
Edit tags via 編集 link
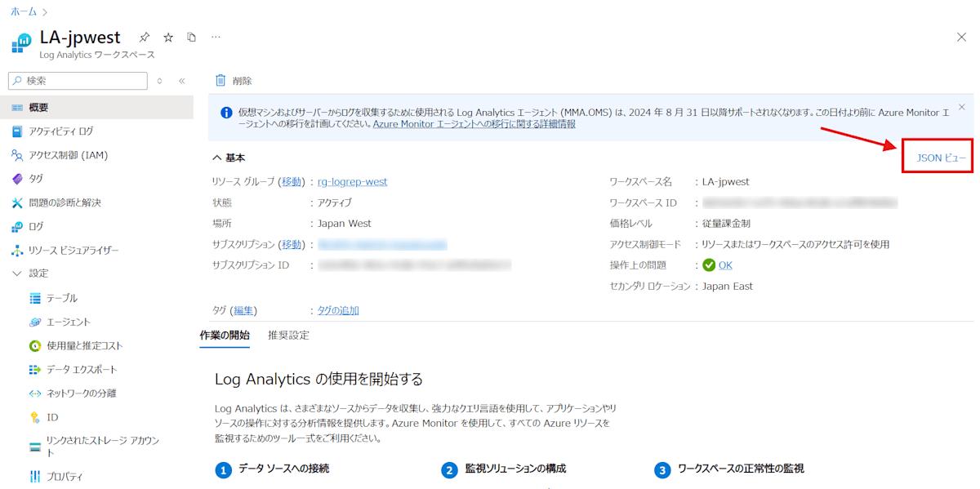pyautogui.click(x=244, y=310)
